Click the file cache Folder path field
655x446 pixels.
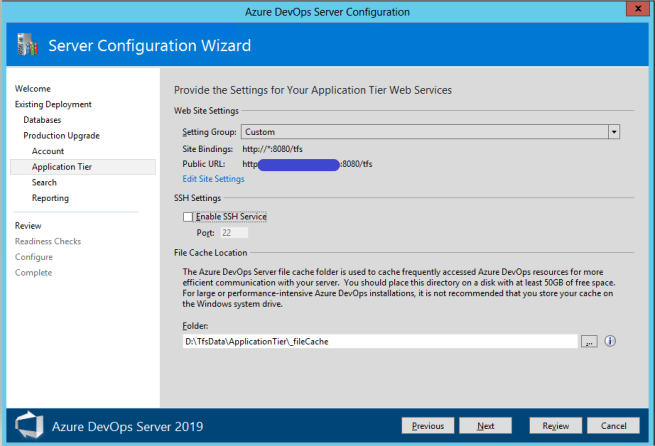[x=380, y=341]
